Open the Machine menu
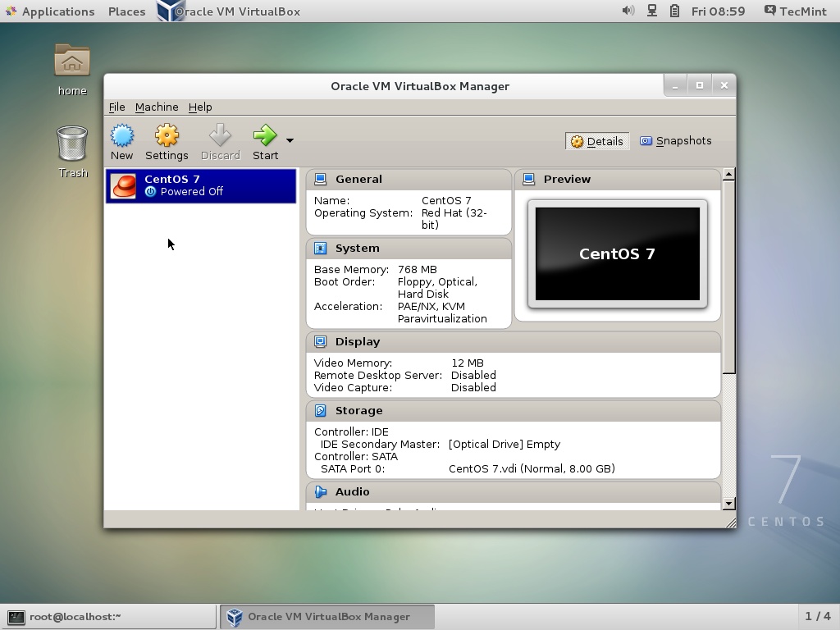840x630 pixels. pyautogui.click(x=157, y=107)
